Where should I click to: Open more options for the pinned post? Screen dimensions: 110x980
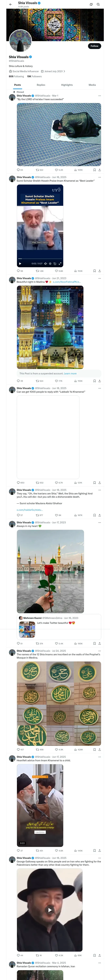(100, 96)
